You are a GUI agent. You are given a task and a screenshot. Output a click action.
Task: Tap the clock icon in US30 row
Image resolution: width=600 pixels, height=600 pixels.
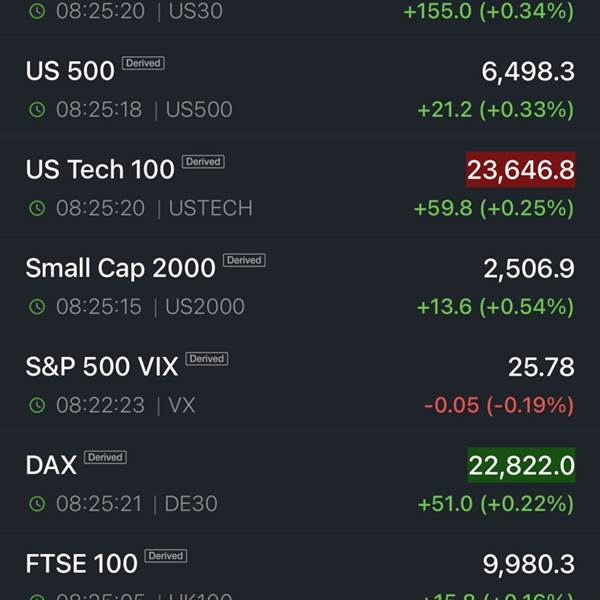coord(37,12)
